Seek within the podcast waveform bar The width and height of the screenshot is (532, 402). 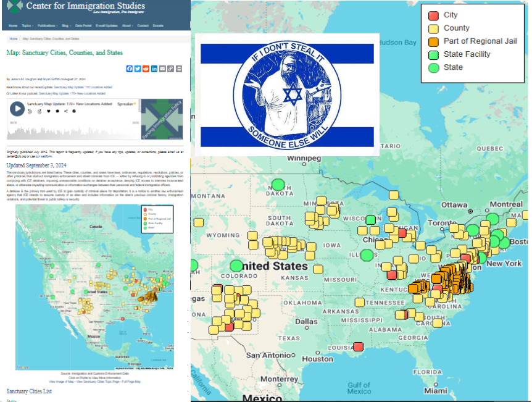tap(73, 132)
